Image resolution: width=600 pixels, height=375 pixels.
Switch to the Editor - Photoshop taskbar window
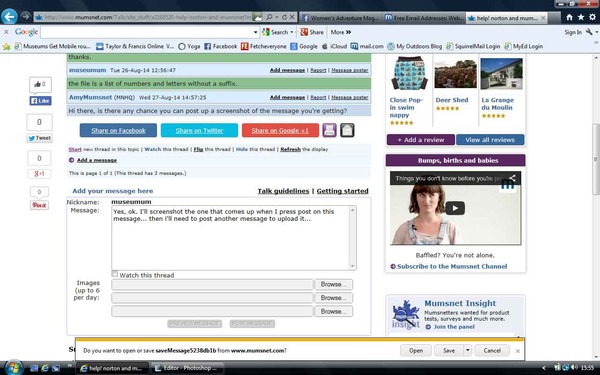click(x=188, y=368)
